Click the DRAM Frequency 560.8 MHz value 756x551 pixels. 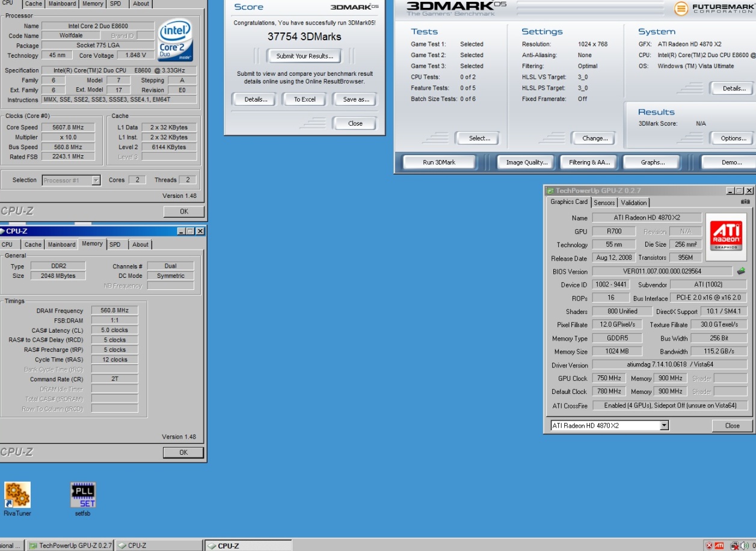pos(115,310)
